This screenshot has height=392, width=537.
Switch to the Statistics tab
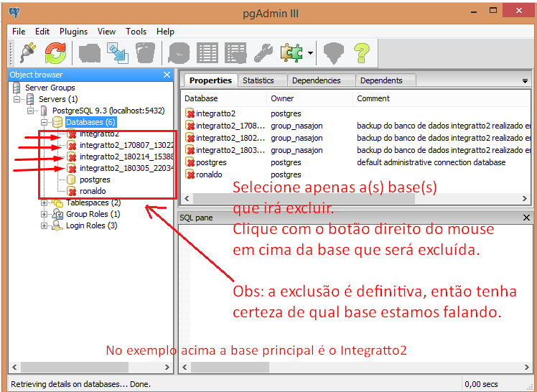click(258, 80)
